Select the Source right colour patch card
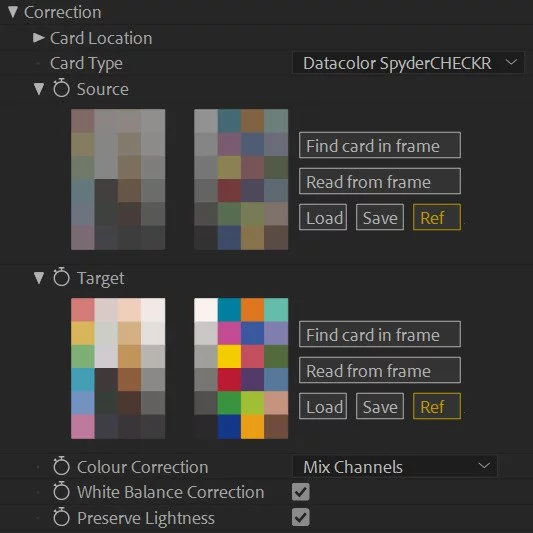The width and height of the screenshot is (533, 533). click(241, 179)
